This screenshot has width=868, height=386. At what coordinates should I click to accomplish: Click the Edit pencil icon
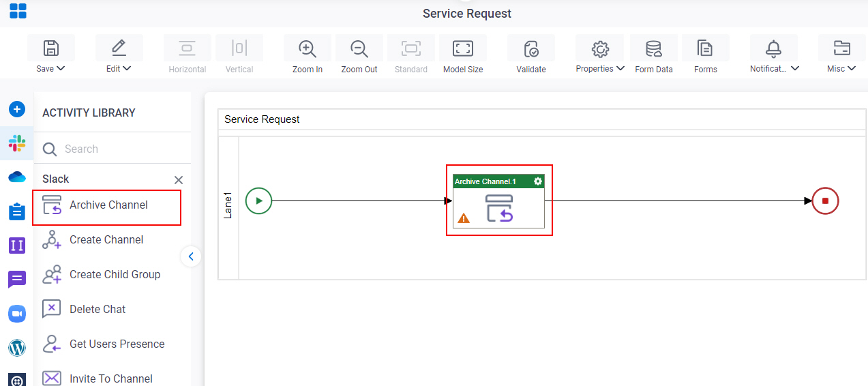click(x=119, y=48)
